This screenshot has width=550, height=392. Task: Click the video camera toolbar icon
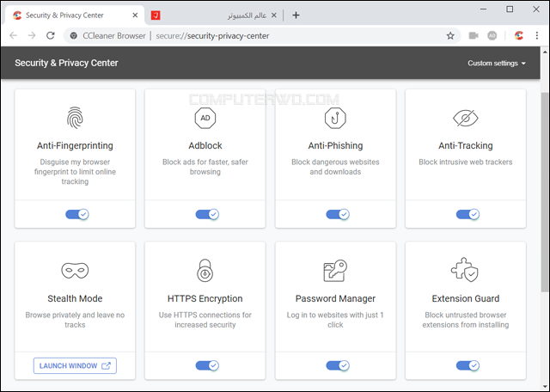click(474, 35)
